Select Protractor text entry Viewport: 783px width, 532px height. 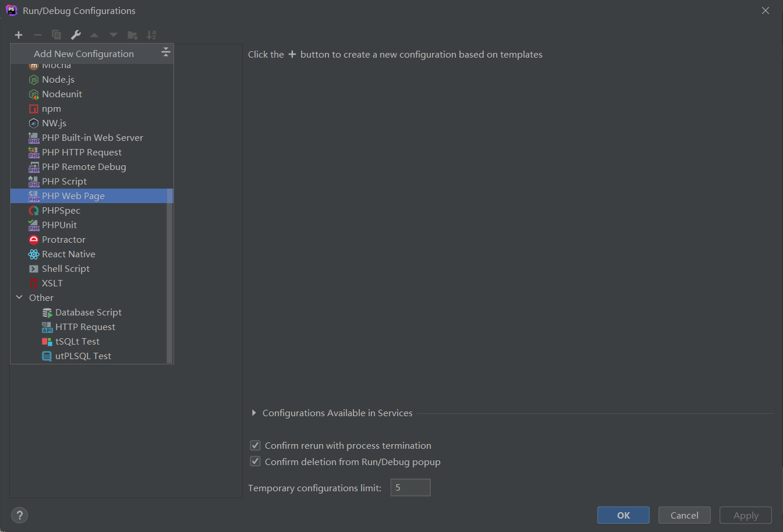point(63,240)
